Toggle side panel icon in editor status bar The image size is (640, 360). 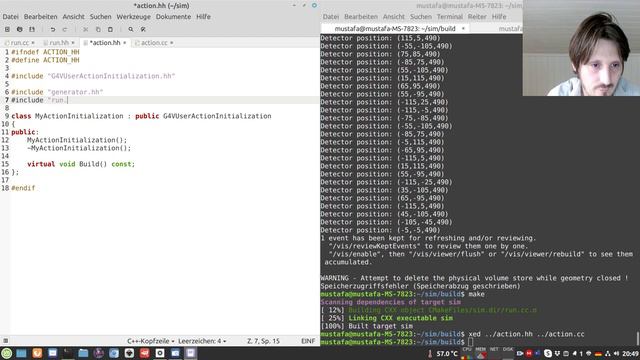(x=6, y=340)
